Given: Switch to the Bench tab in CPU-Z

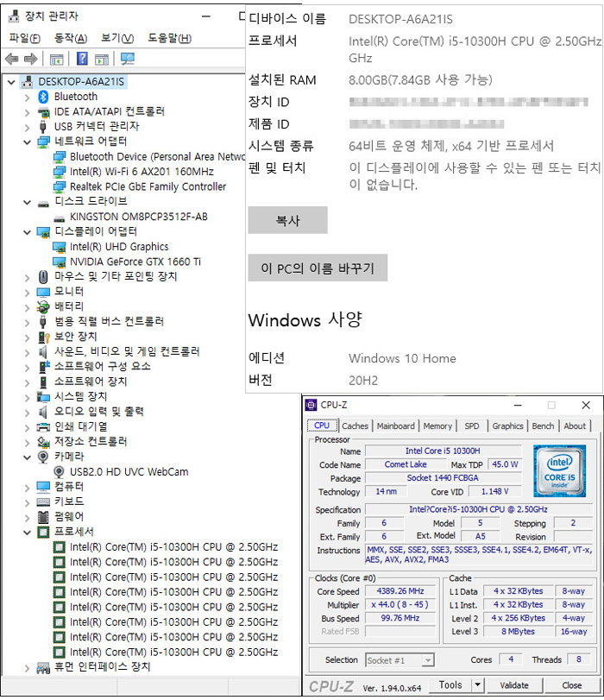Looking at the screenshot, I should pos(543,426).
